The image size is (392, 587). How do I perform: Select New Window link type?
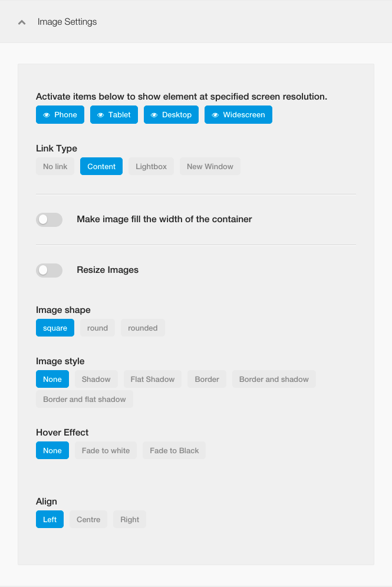210,166
